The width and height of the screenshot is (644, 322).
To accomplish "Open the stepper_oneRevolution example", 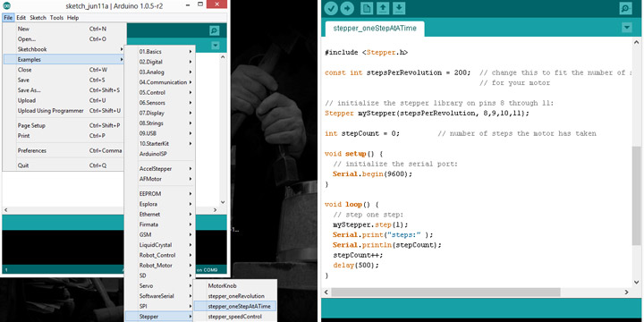I will [235, 296].
